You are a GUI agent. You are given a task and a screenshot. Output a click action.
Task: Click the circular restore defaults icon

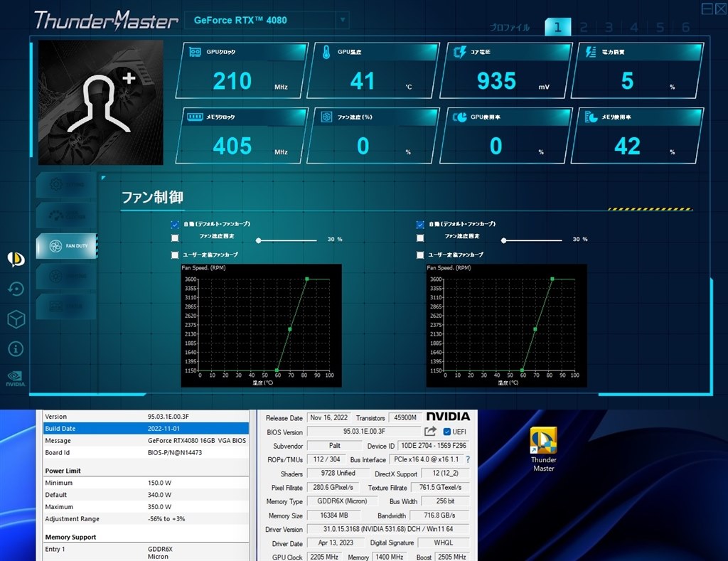16,289
